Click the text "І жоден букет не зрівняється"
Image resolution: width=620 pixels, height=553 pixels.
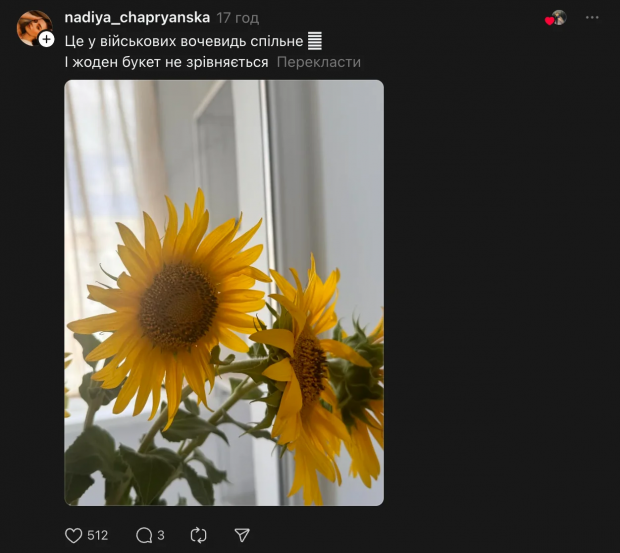click(166, 62)
